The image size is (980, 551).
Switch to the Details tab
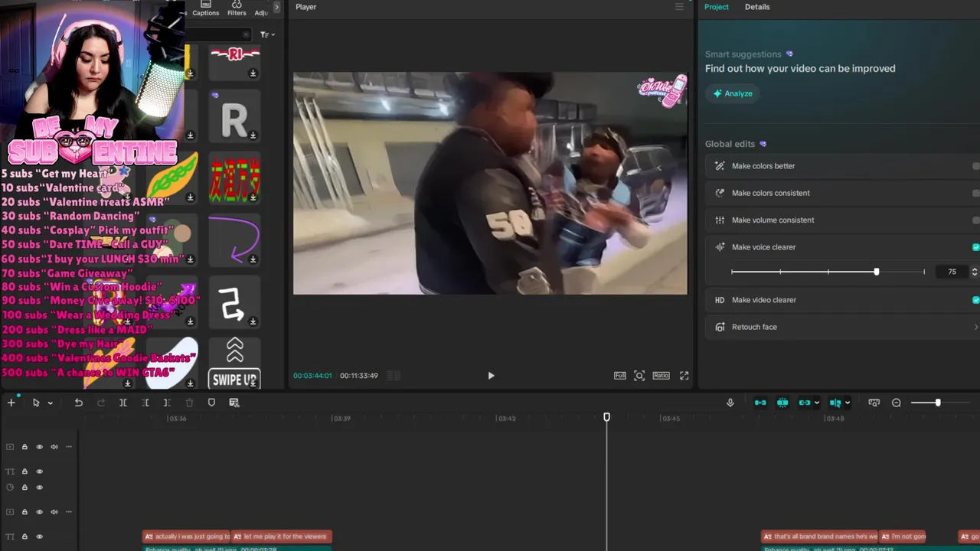click(x=757, y=7)
